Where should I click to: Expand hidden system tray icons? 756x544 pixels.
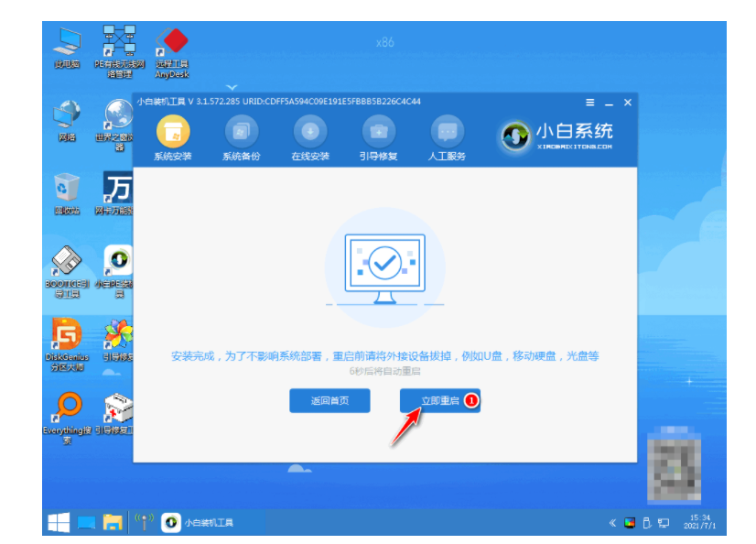(612, 523)
